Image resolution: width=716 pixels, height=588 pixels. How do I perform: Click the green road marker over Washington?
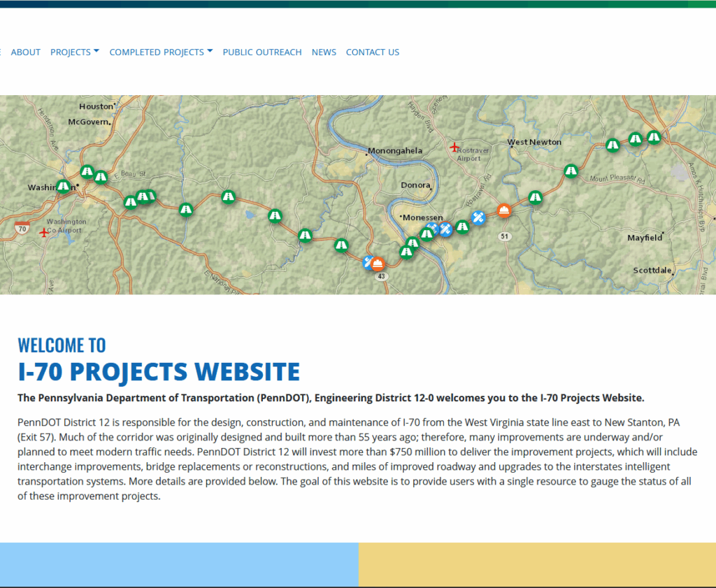tap(64, 186)
